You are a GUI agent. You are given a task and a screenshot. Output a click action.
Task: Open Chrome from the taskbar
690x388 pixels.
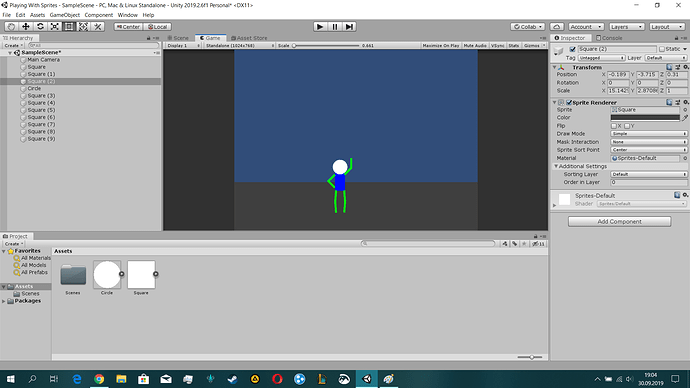[x=99, y=379]
